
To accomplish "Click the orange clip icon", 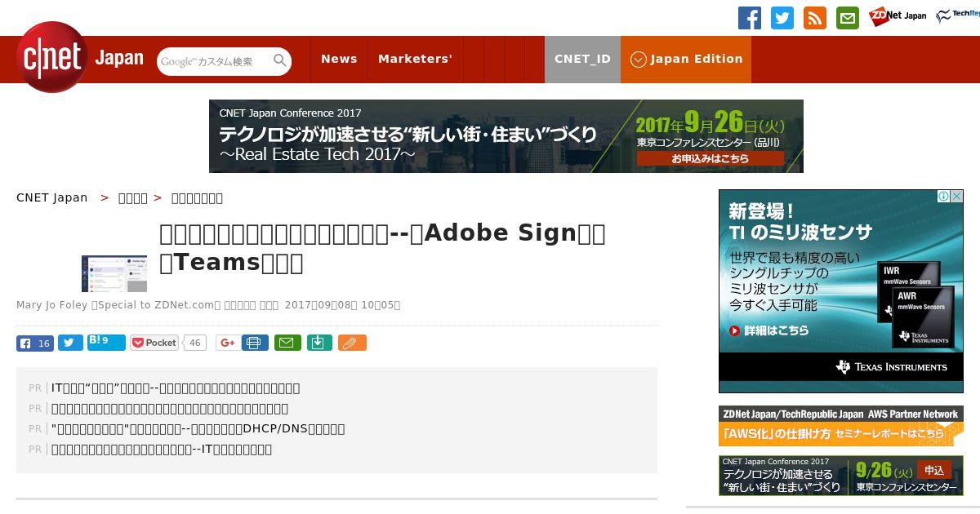I will coord(352,343).
